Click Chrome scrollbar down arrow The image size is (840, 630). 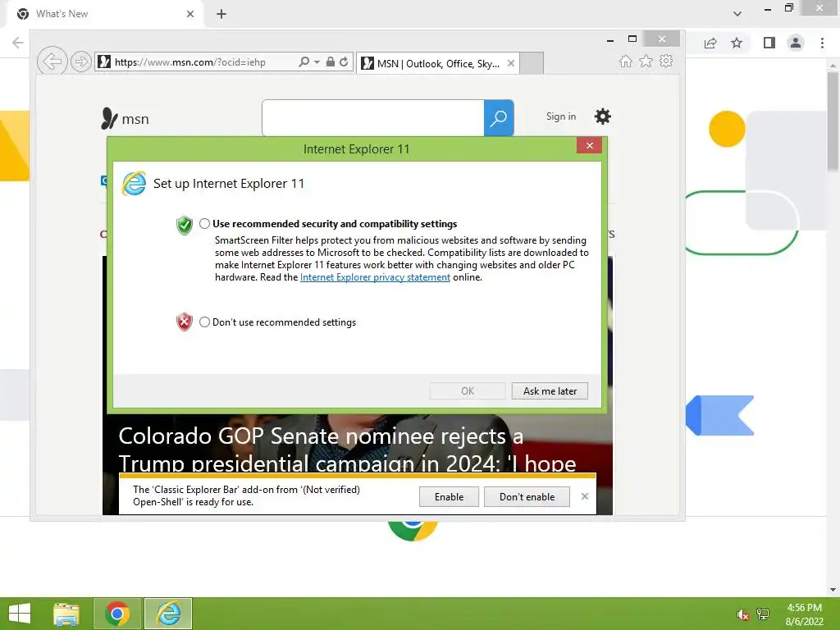833,590
